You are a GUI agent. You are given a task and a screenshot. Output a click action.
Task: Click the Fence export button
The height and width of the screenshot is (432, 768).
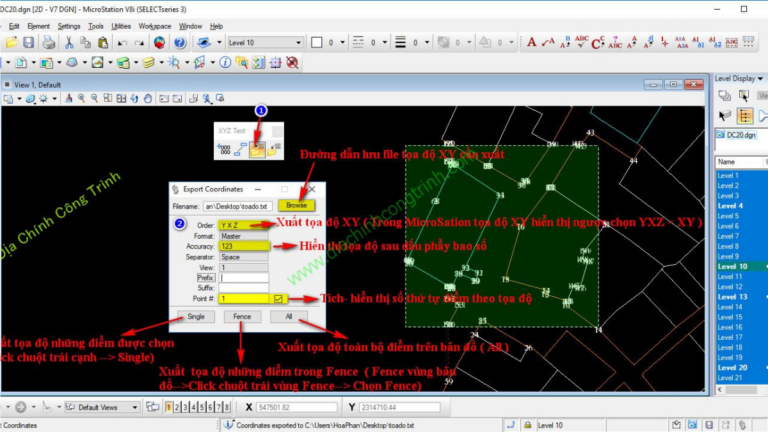point(241,317)
